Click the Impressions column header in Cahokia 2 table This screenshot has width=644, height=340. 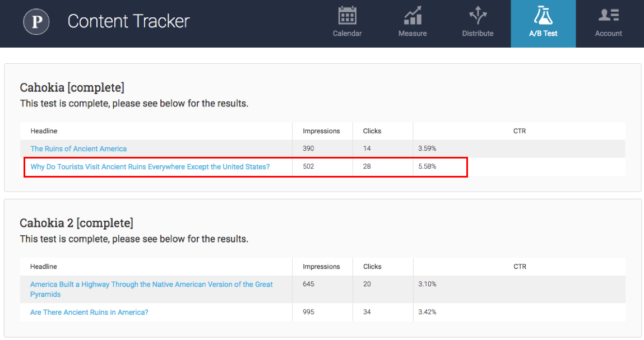[x=321, y=267]
